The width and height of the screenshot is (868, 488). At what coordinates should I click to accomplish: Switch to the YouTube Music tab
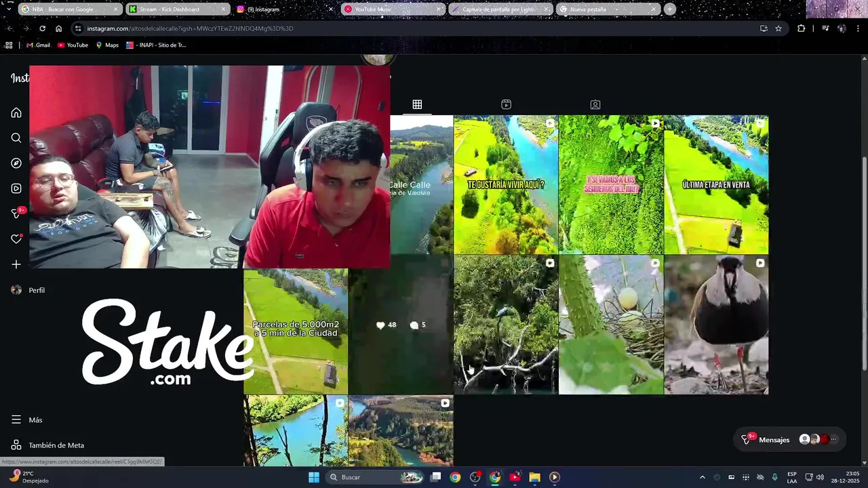point(392,9)
